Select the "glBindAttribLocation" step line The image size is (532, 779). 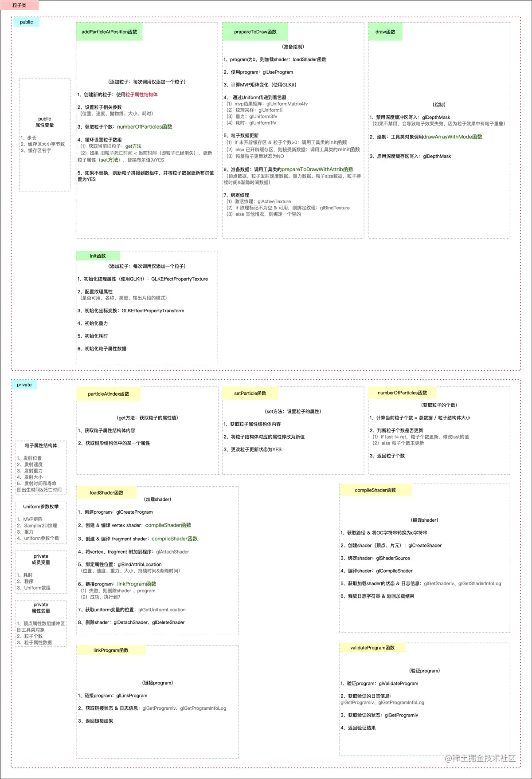click(120, 565)
